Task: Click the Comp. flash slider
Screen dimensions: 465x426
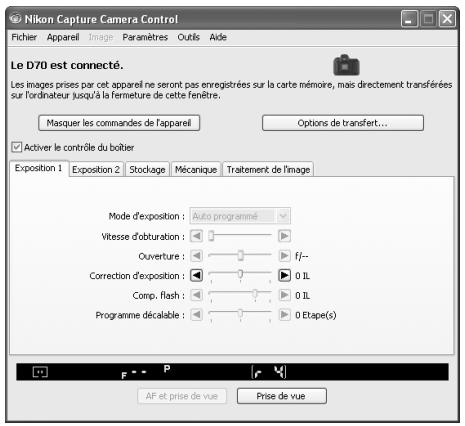Action: pos(240,296)
